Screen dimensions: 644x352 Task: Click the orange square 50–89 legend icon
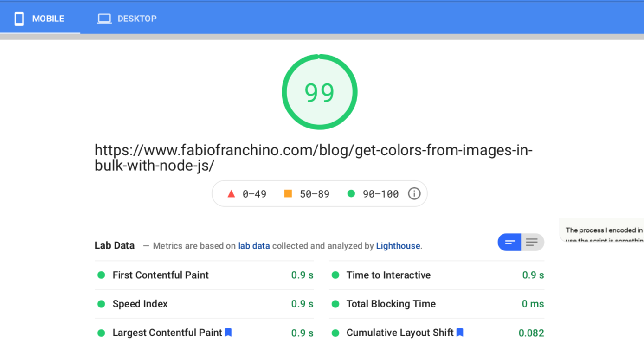point(288,193)
